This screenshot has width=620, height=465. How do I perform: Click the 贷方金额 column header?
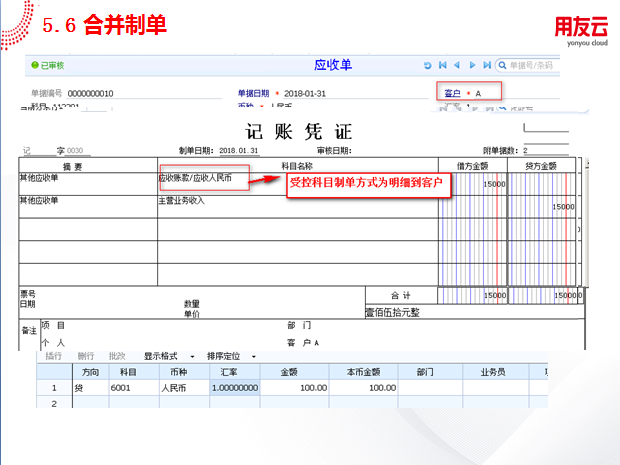(x=541, y=166)
